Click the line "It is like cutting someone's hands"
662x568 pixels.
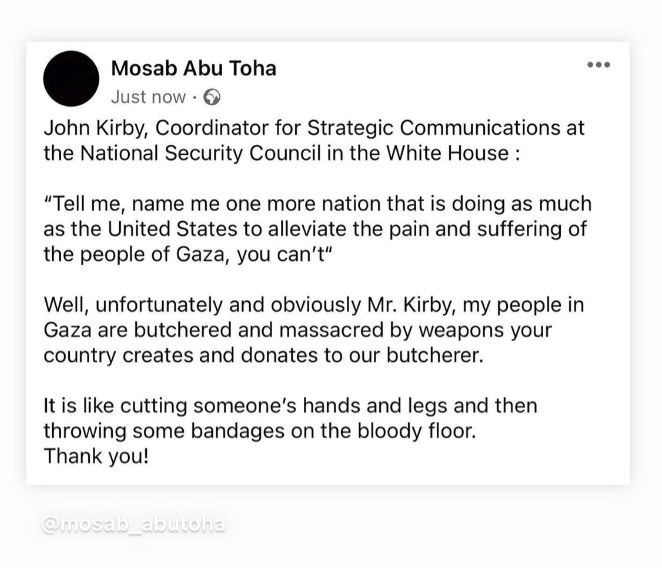290,406
